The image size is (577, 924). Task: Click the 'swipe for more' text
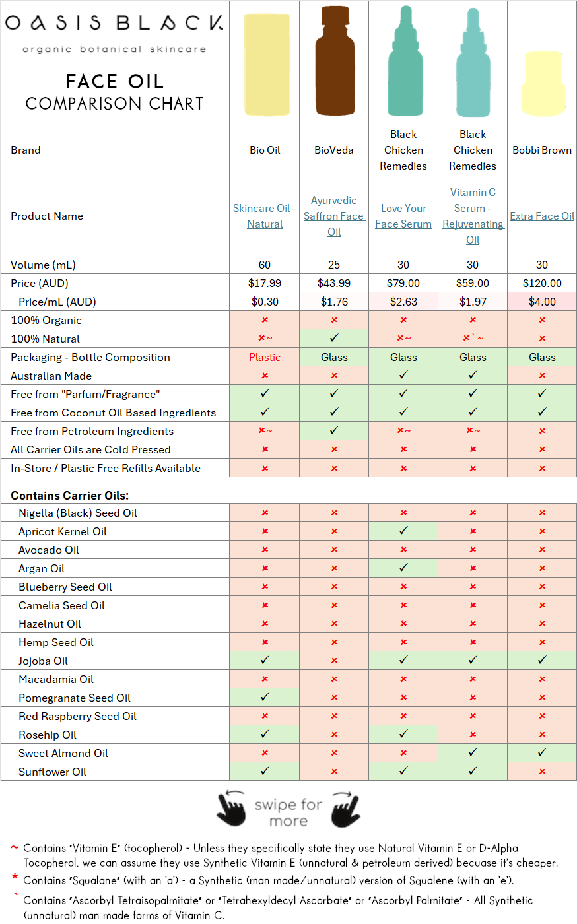288,812
